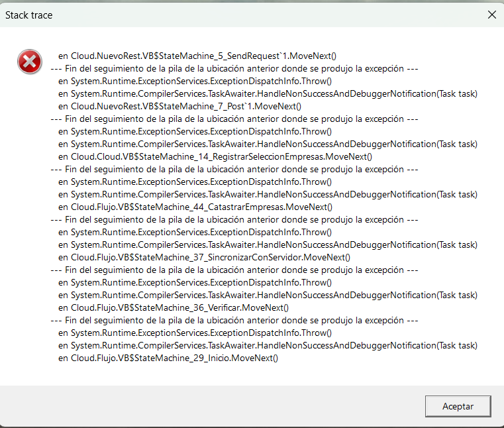Click the RegistrarSeleccionEmpresas stack frame line

(x=215, y=157)
